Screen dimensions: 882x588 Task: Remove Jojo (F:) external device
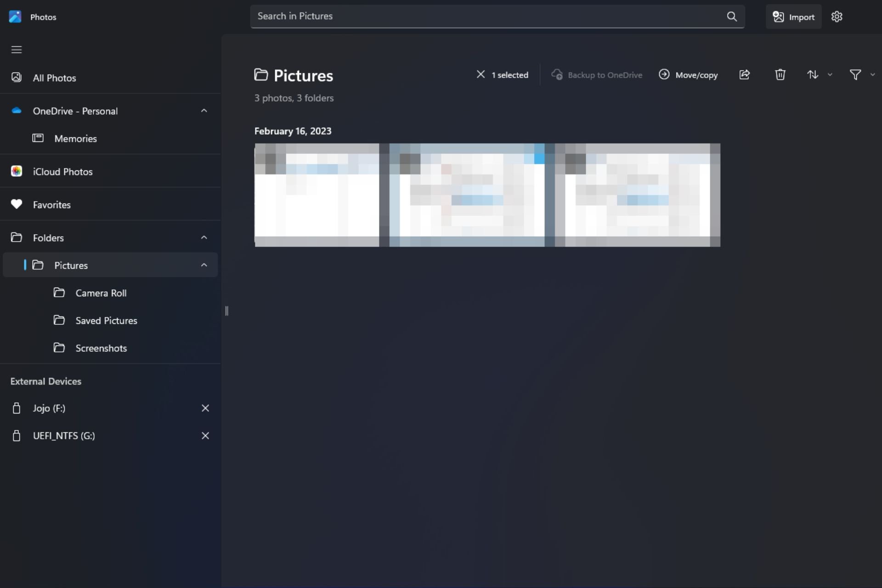click(x=205, y=407)
